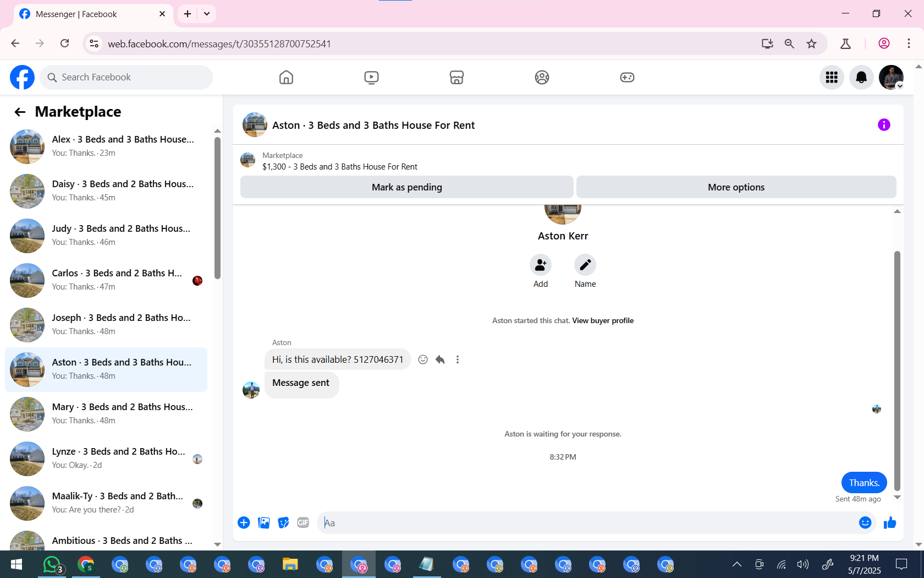Click the browser address bar URL
This screenshot has width=924, height=578.
(219, 44)
